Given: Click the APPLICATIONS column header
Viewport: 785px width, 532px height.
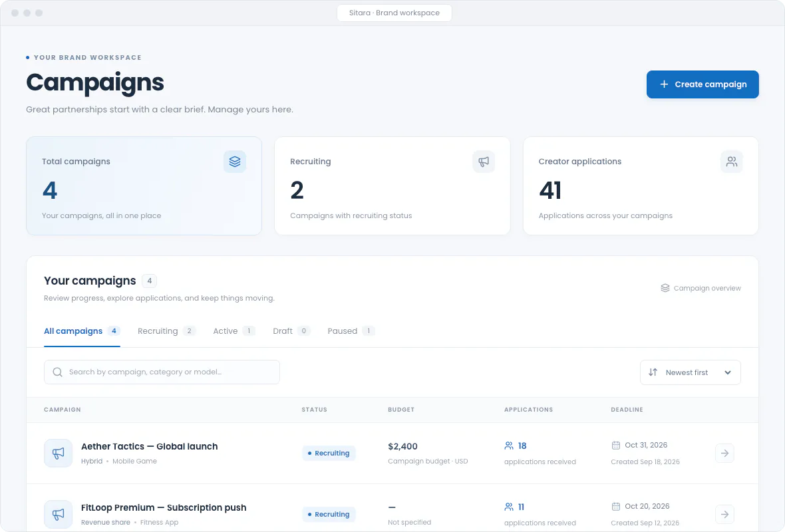Looking at the screenshot, I should (x=529, y=410).
